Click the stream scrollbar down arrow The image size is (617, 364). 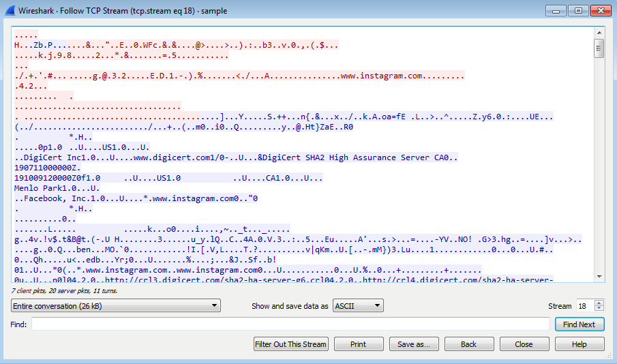click(x=599, y=277)
